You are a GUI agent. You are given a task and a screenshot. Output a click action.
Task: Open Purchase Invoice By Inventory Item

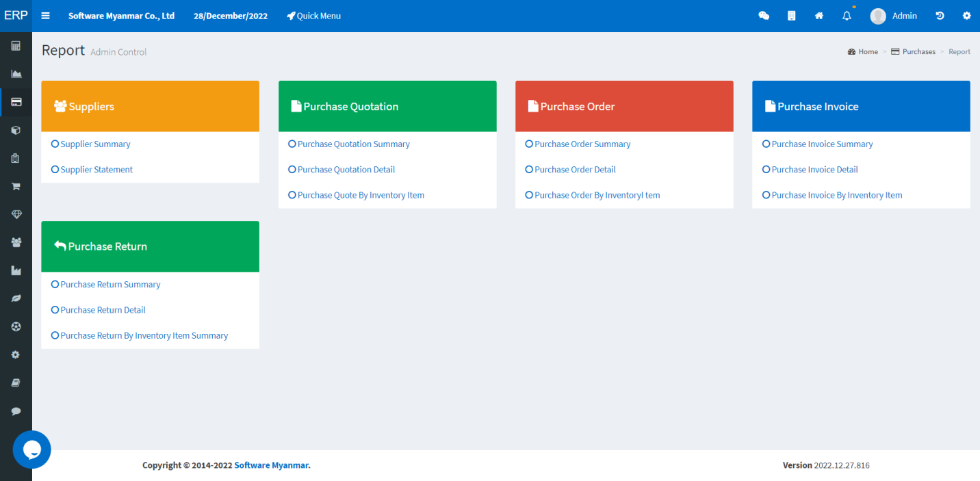832,195
